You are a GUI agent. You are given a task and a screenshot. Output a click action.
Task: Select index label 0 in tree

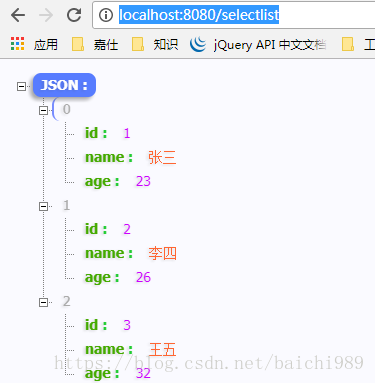[67, 109]
